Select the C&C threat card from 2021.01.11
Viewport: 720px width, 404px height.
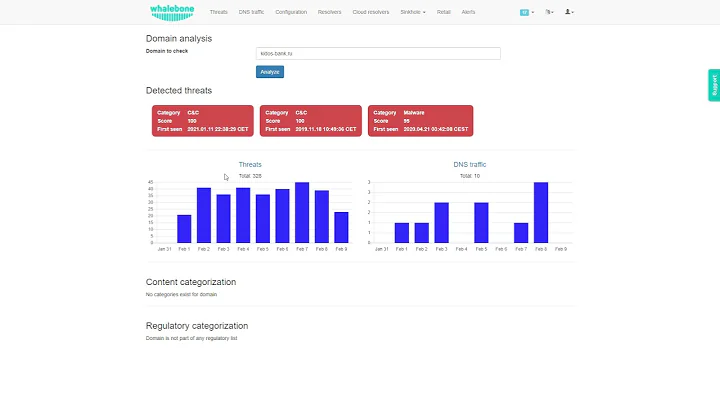[x=202, y=121]
